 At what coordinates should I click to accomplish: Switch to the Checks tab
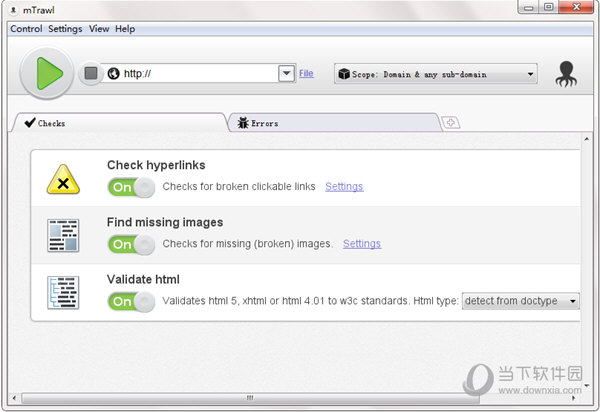[119, 123]
